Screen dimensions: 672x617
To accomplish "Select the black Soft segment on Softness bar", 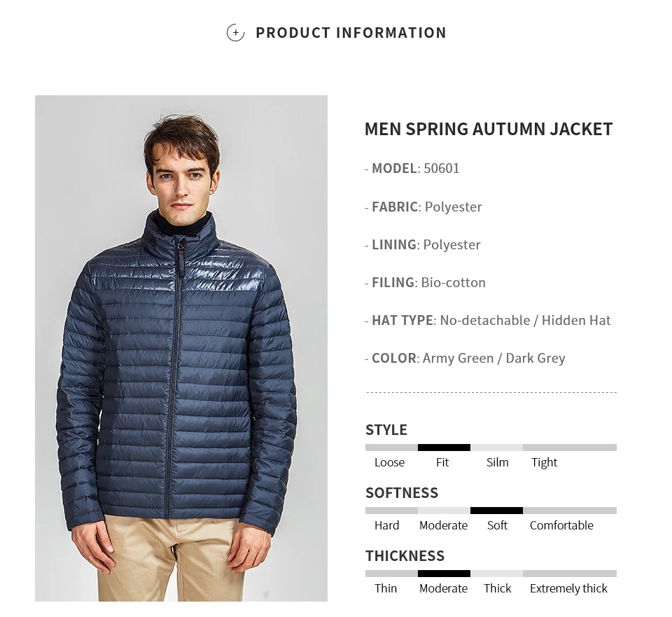I will tap(496, 511).
